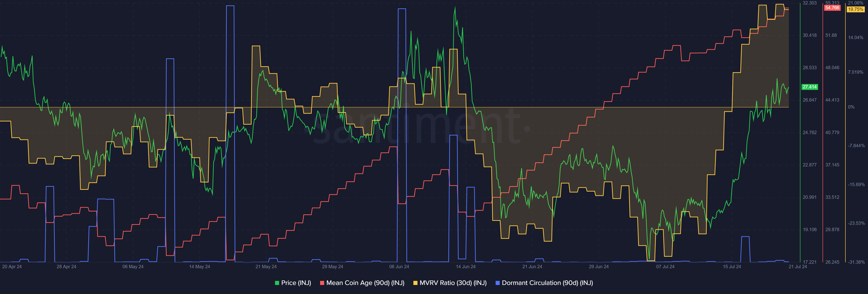This screenshot has width=868, height=294.
Task: Click the 26.245 coin age axis value
Action: pos(832,262)
